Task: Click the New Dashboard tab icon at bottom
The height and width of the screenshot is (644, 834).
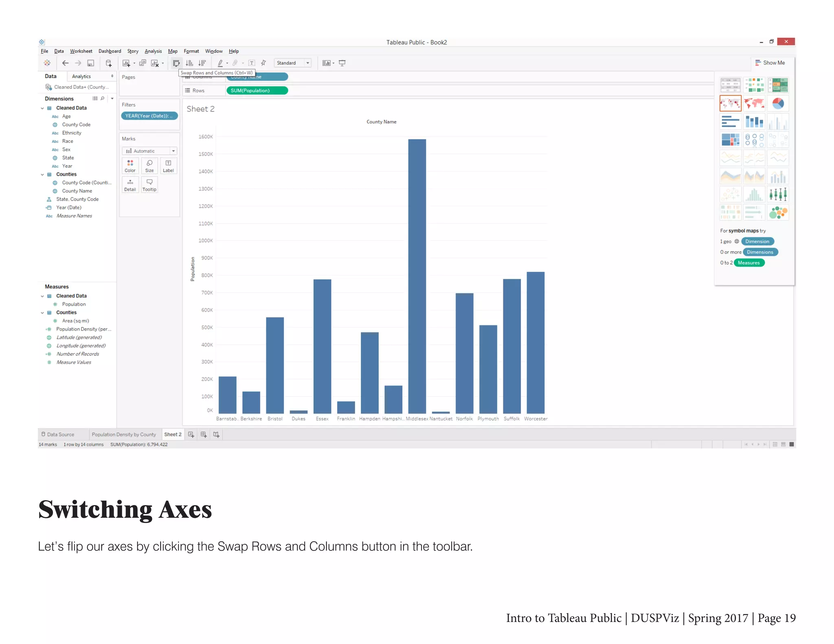Action: tap(204, 435)
